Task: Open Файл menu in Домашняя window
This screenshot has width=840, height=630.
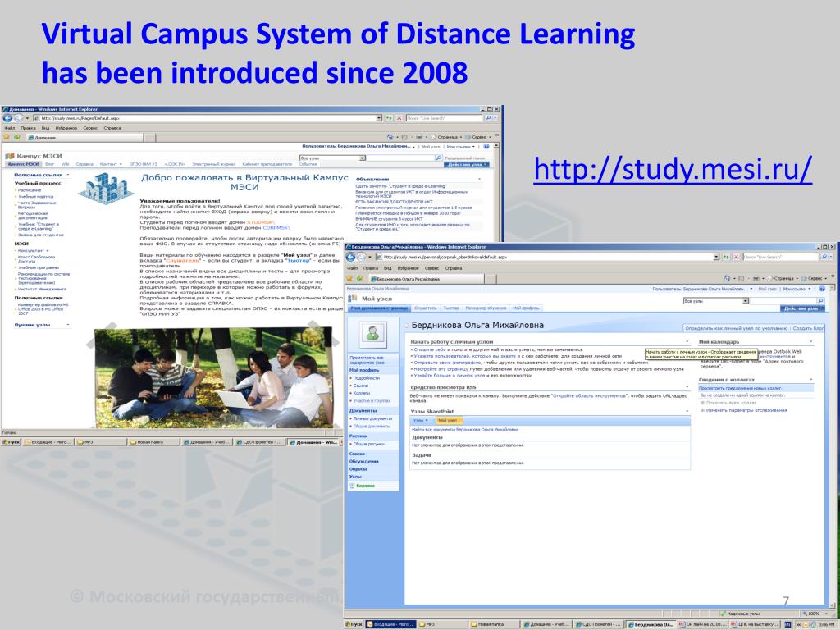Action: (x=10, y=128)
